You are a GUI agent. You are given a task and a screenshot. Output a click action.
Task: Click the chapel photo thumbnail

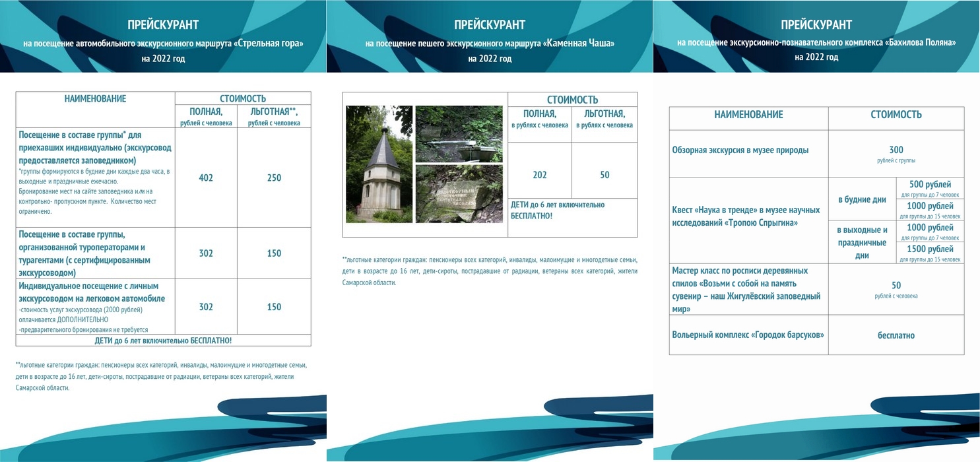379,164
